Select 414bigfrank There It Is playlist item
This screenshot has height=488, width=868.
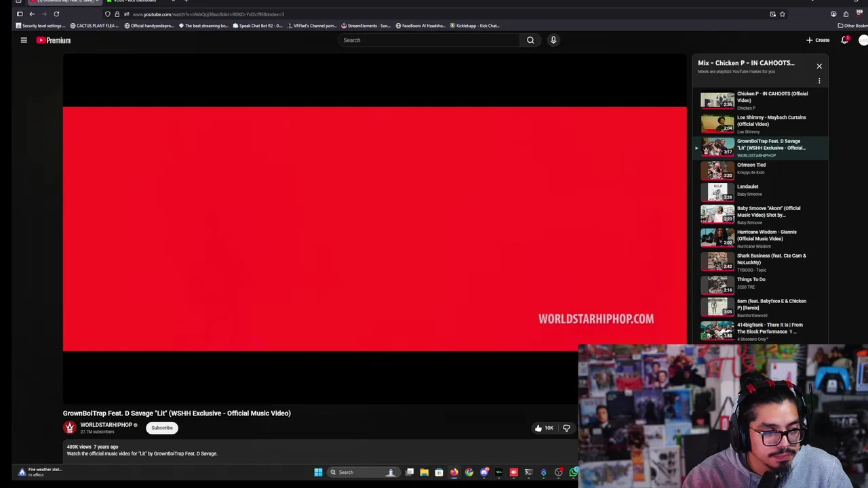click(759, 331)
